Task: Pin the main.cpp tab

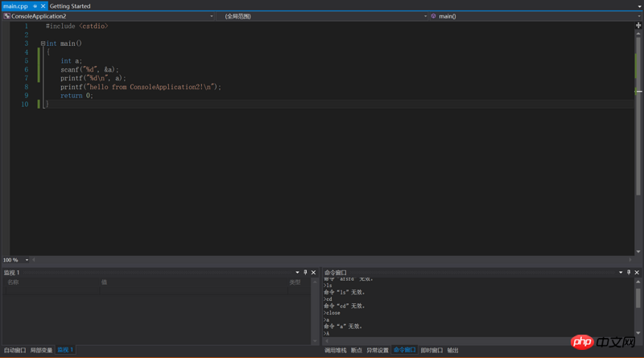Action: coord(35,6)
